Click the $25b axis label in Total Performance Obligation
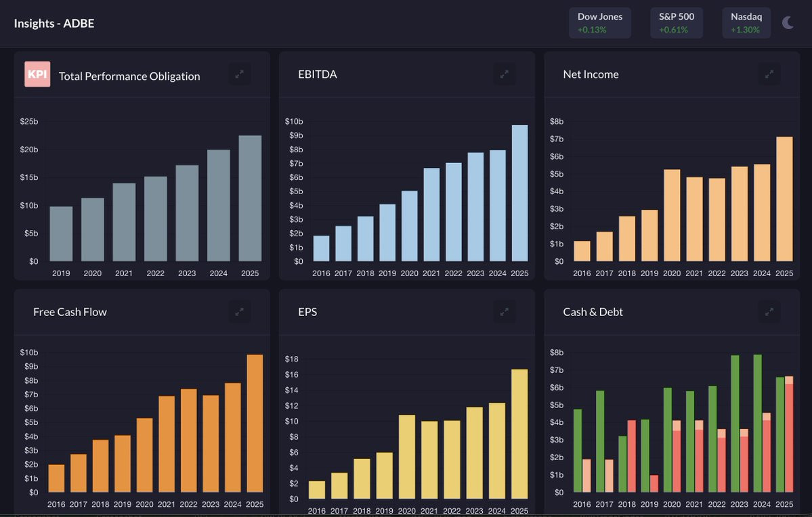 click(29, 122)
